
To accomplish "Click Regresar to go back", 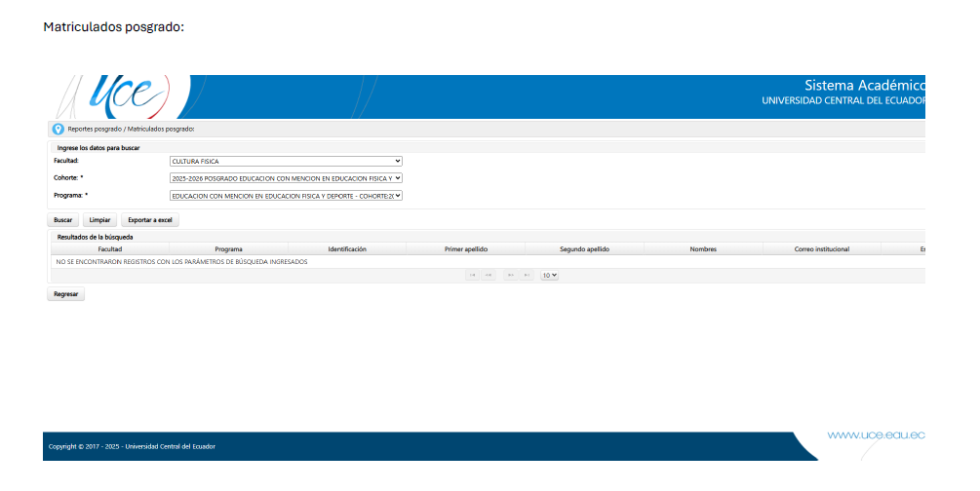I will pyautogui.click(x=66, y=293).
